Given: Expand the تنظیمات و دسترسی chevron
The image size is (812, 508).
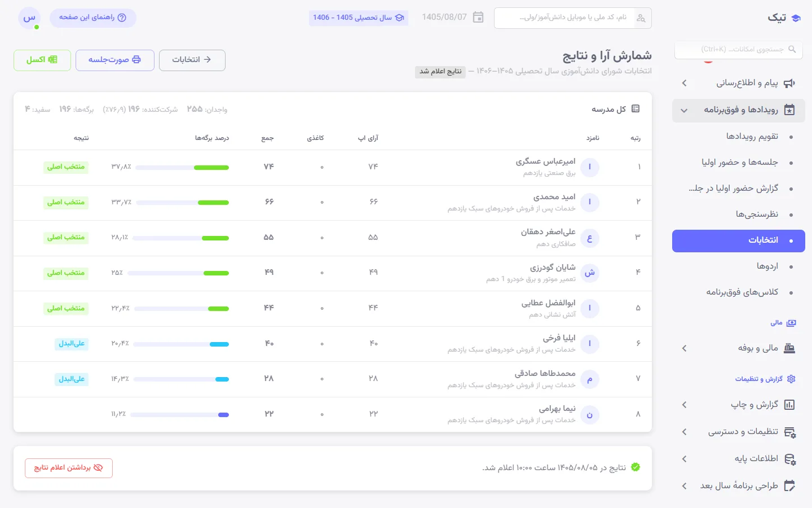Looking at the screenshot, I should [x=685, y=432].
